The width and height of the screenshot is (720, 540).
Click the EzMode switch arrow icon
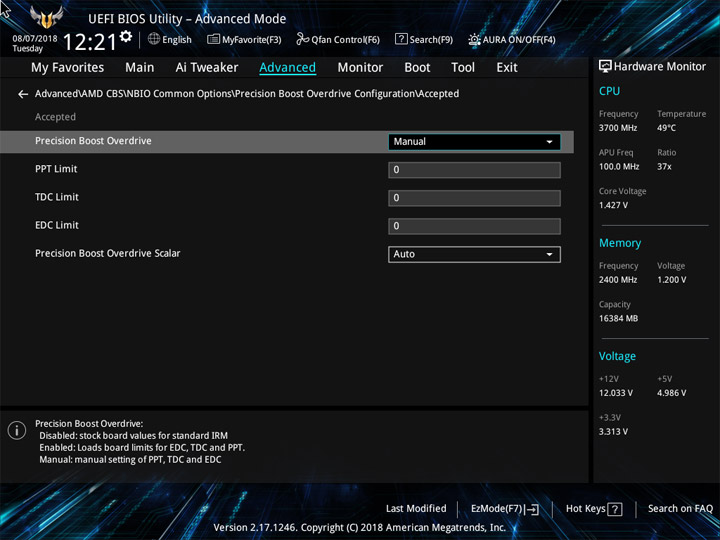coord(532,509)
